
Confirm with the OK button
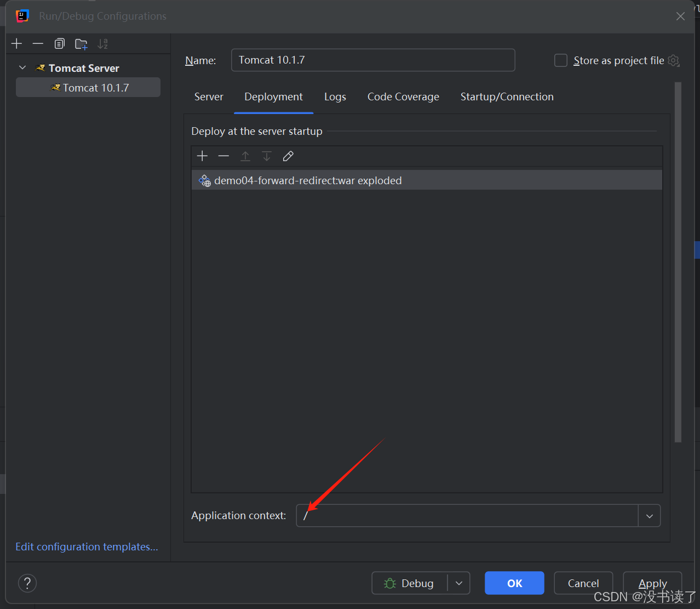click(x=514, y=583)
